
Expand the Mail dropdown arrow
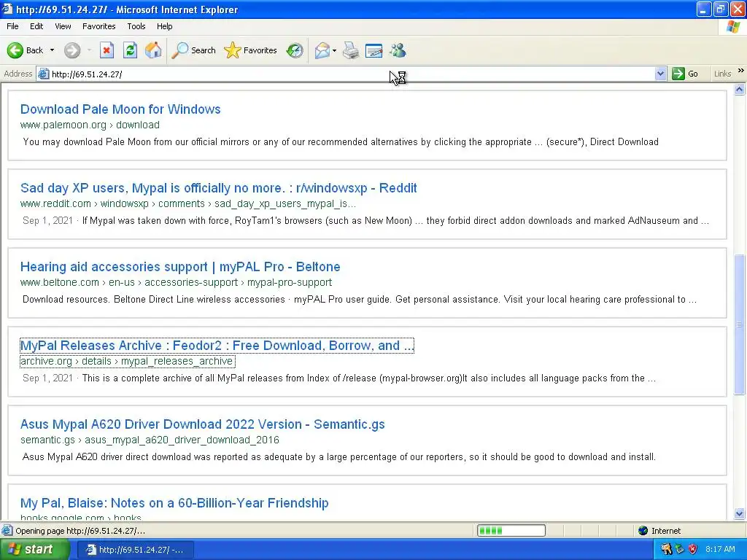334,50
